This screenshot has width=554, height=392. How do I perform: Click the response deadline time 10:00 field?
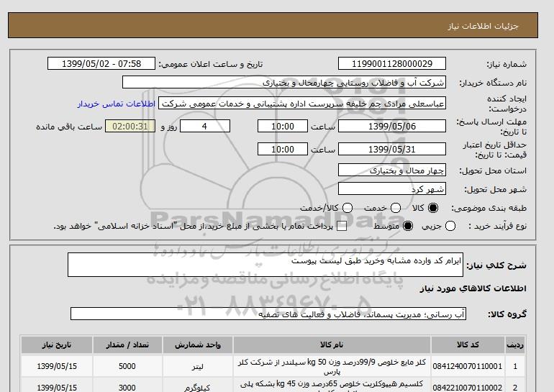(283, 126)
